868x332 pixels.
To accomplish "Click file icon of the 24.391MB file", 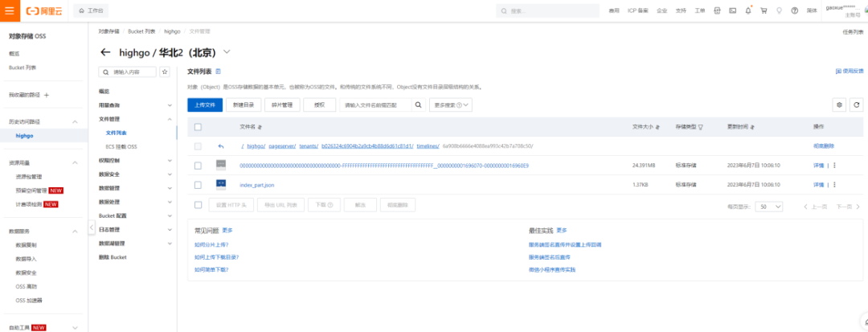I will point(221,165).
